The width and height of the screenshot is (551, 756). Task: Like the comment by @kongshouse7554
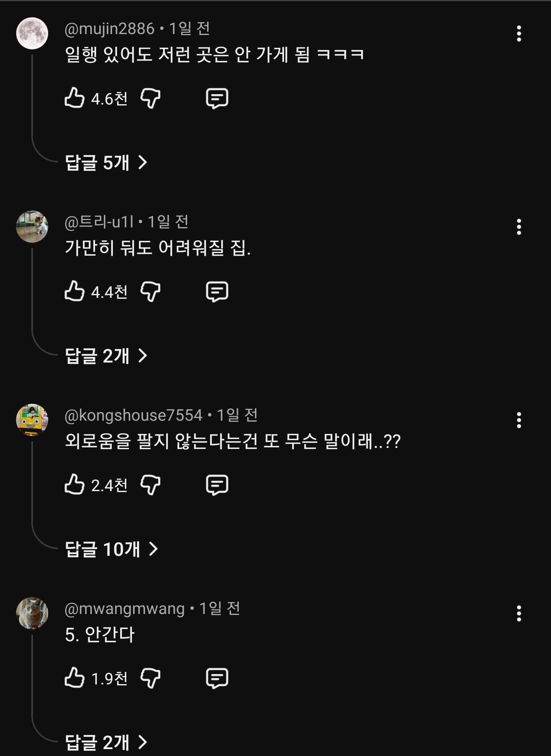click(75, 485)
